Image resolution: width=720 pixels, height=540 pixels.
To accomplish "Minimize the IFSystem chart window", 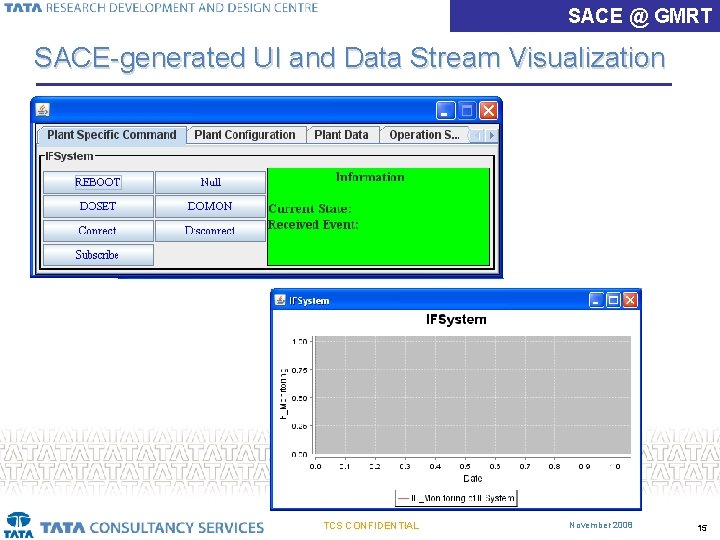I will (x=596, y=300).
